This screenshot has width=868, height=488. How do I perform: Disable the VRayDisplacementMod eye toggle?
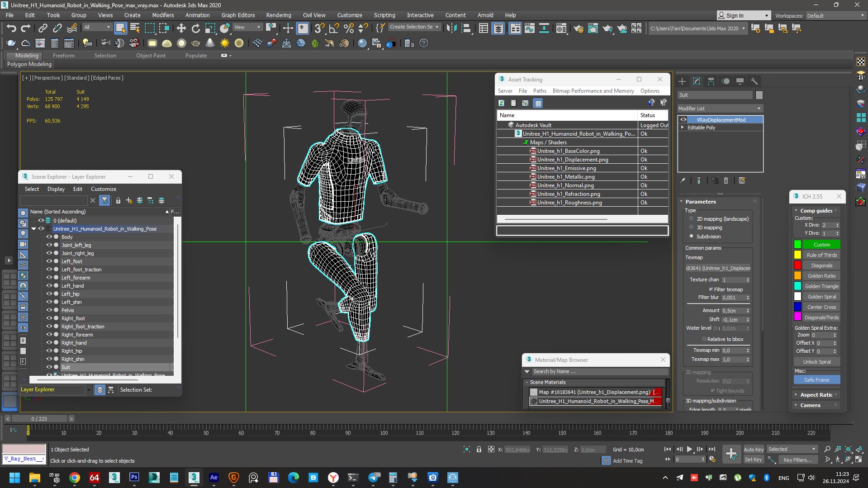point(683,120)
